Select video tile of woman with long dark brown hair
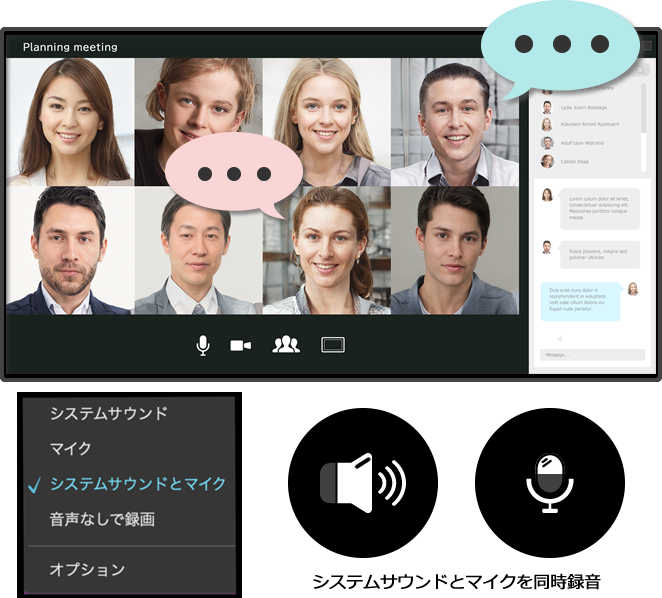Screen dimensions: 662x598 (x=70, y=122)
